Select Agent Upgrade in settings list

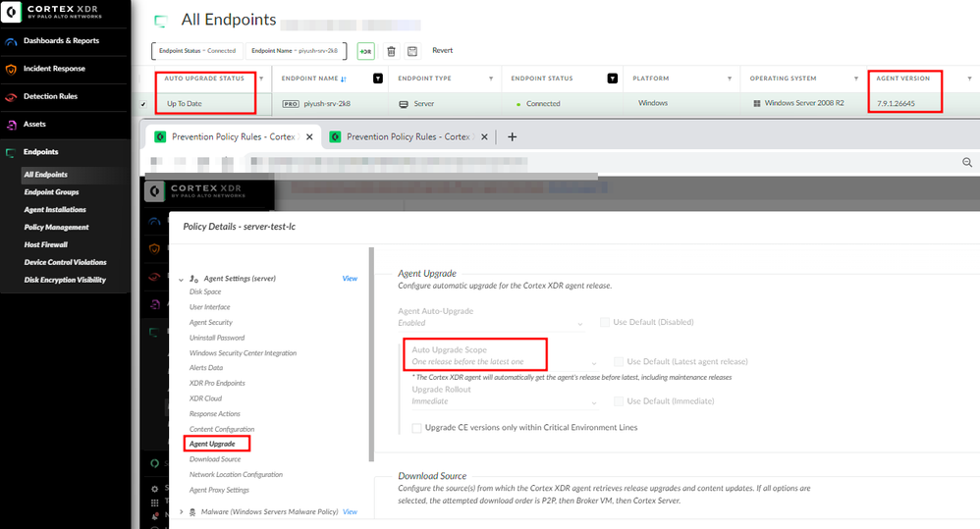click(x=212, y=444)
